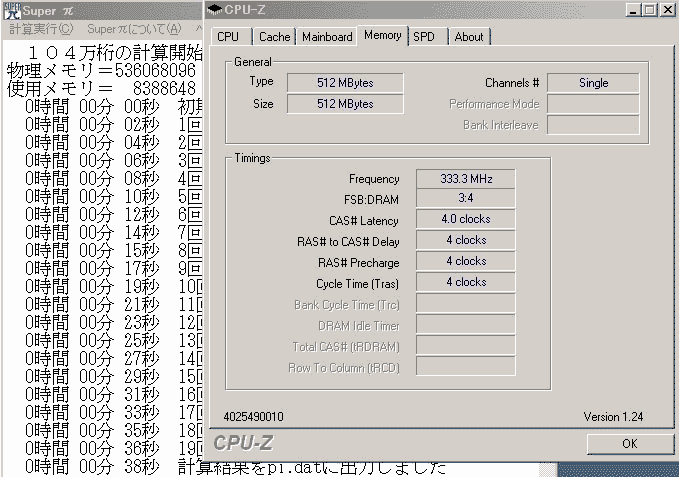679x477 pixels.
Task: Click the Version 1.24 text
Action: (613, 417)
